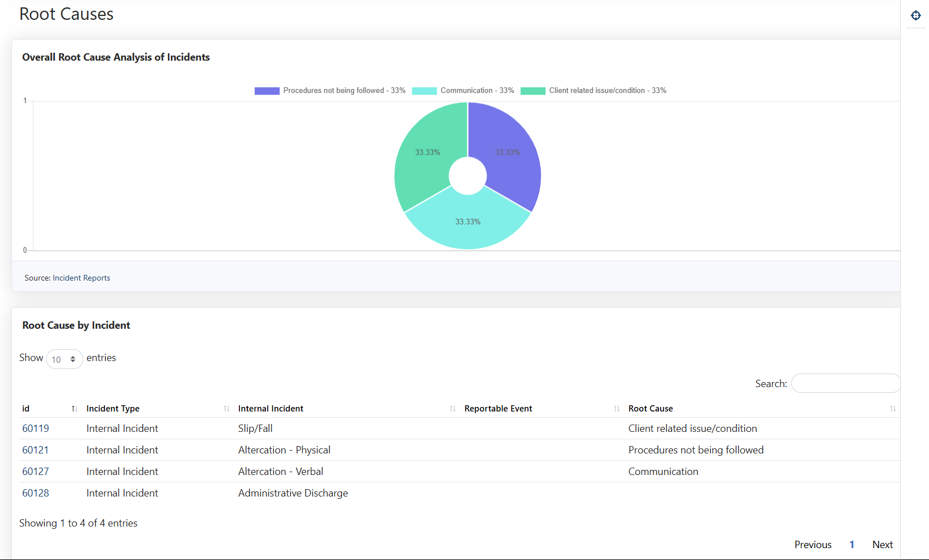Select the Administrative Discharge row 60128
The image size is (929, 560).
pyautogui.click(x=293, y=493)
